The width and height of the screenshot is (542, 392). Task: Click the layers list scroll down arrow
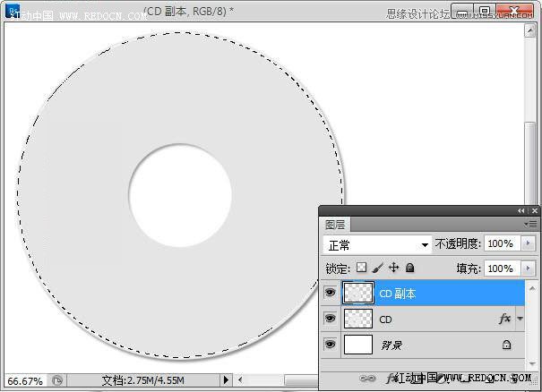(532, 363)
